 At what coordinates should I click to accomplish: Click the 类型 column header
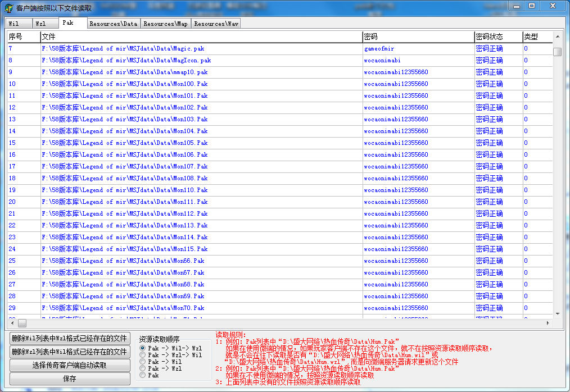pyautogui.click(x=537, y=37)
